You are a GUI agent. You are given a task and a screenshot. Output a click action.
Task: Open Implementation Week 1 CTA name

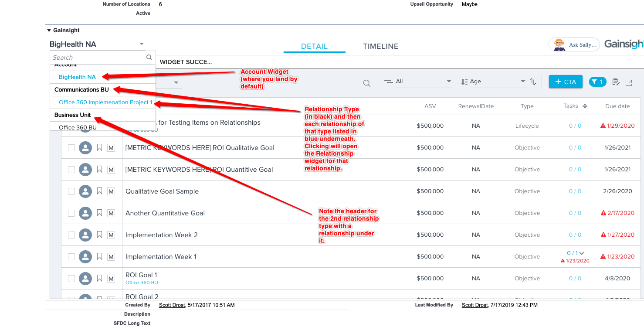tap(161, 257)
